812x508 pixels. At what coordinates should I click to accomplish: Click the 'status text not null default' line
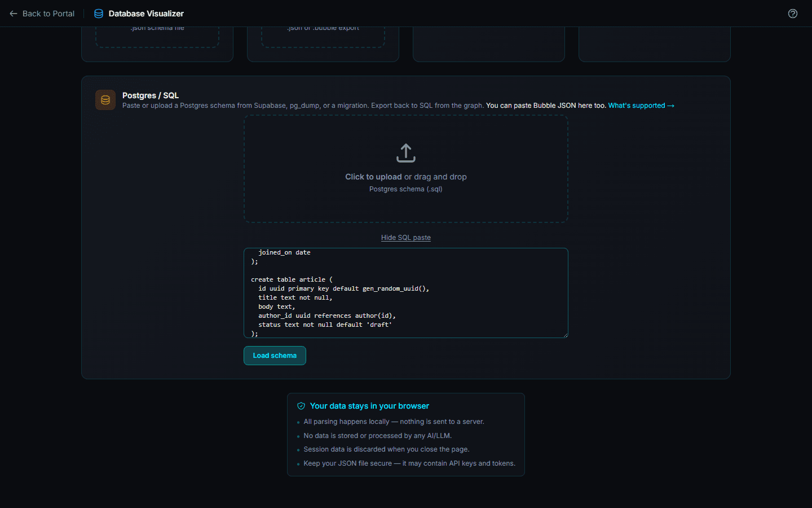click(x=325, y=325)
